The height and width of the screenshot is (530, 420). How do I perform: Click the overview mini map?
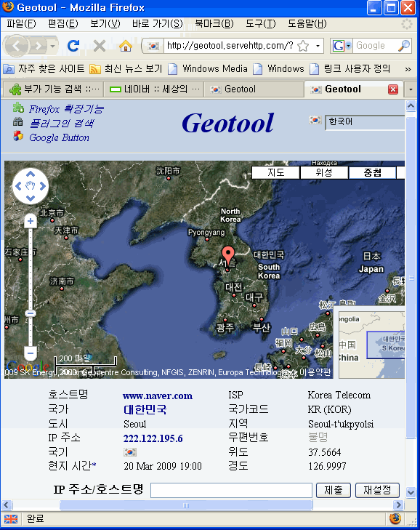pos(371,344)
